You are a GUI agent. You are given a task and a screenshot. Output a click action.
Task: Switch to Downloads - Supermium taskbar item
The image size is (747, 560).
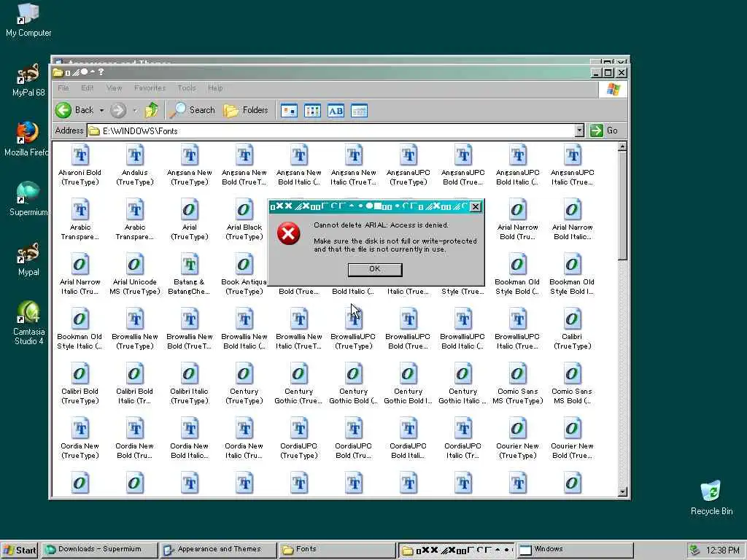(x=99, y=550)
